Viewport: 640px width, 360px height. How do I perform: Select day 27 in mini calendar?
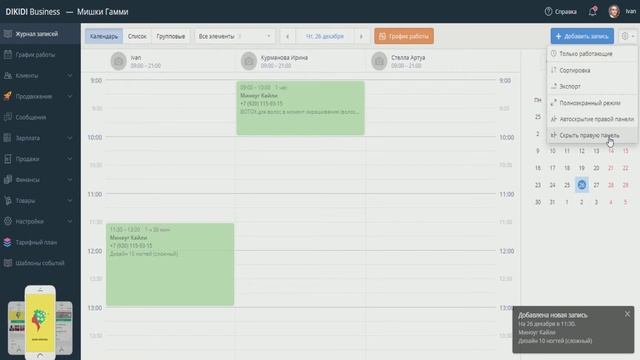point(596,185)
